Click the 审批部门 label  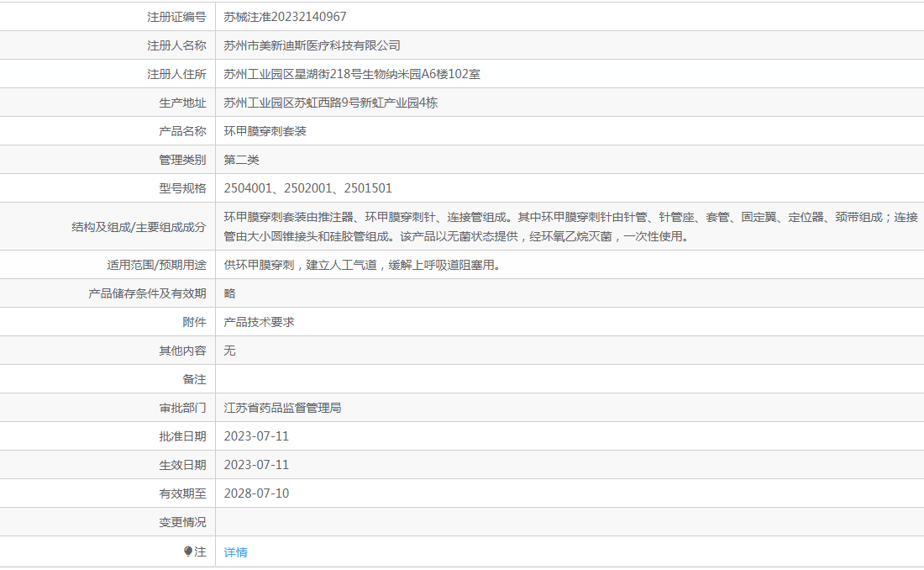182,408
